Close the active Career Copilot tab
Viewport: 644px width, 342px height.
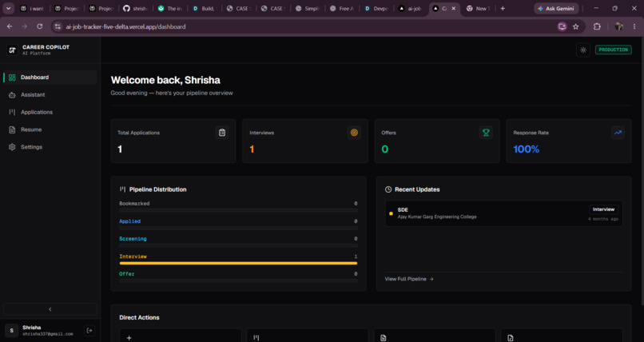coord(453,8)
